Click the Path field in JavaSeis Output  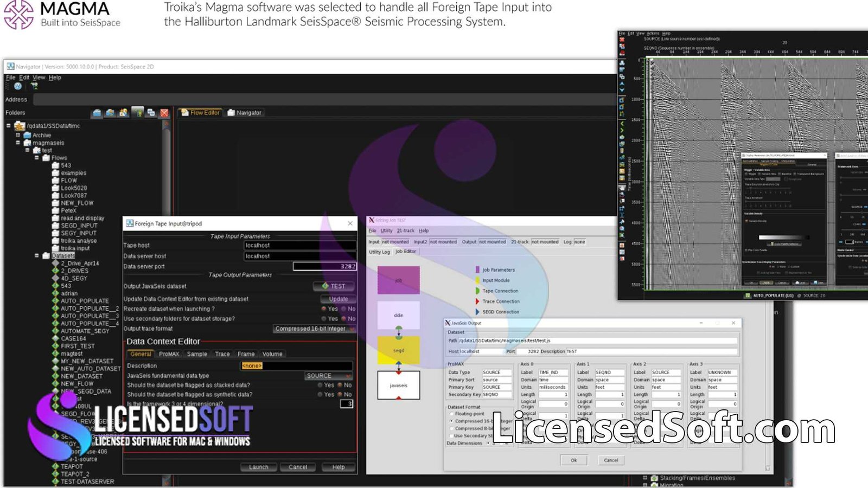597,341
